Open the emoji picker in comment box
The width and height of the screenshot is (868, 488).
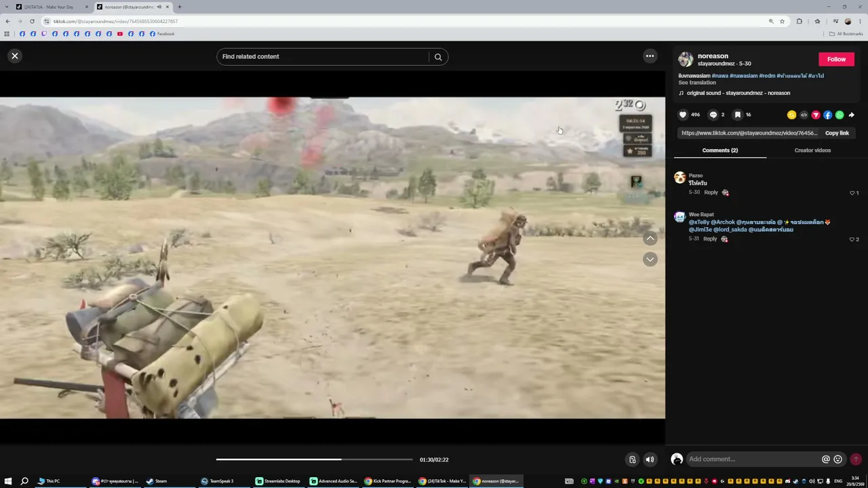tap(838, 460)
